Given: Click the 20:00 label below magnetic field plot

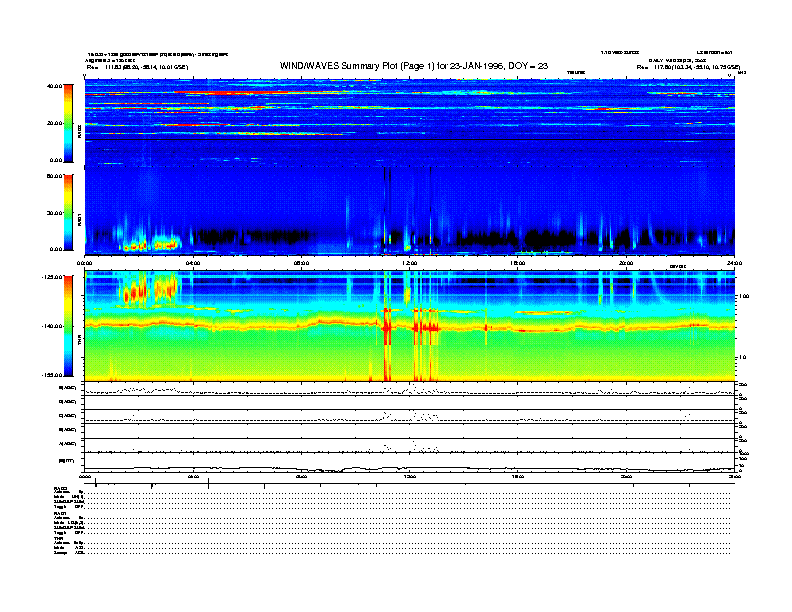Looking at the screenshot, I should pyautogui.click(x=626, y=476).
